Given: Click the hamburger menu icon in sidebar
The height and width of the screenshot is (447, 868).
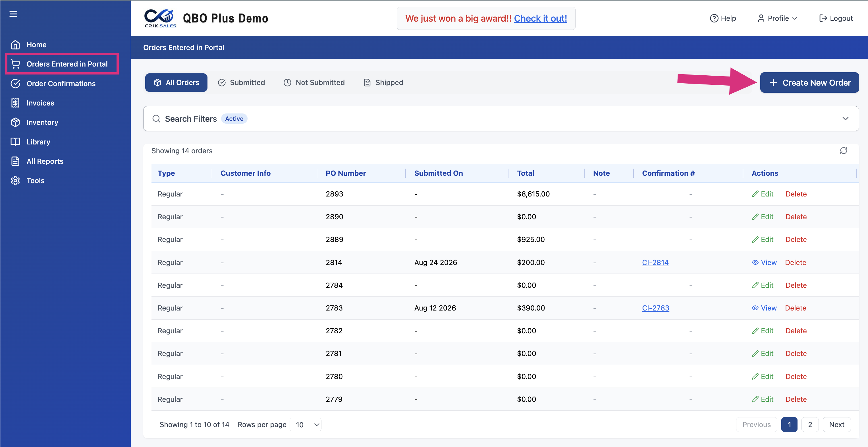Looking at the screenshot, I should pos(13,14).
